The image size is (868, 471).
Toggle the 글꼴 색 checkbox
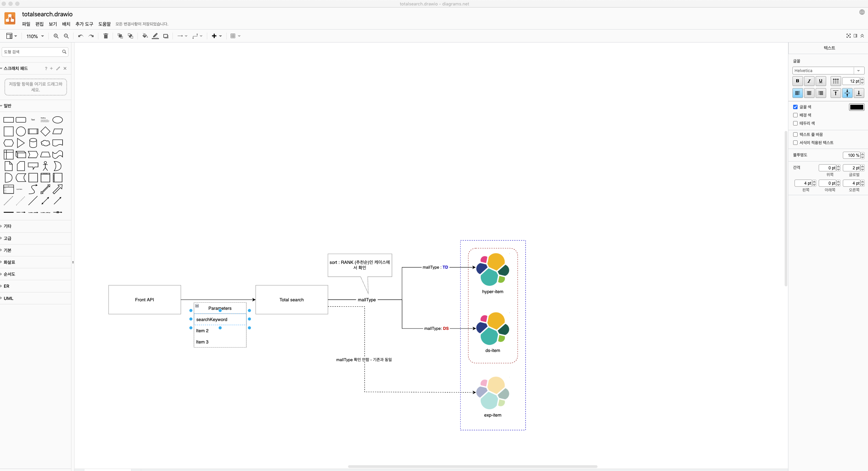click(x=796, y=107)
